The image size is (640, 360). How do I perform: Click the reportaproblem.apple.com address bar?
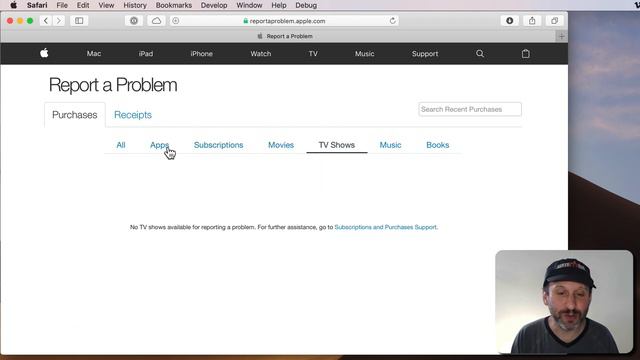(x=284, y=21)
